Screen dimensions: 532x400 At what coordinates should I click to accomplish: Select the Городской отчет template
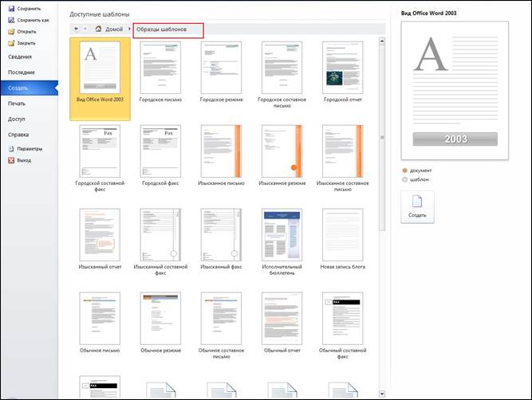pos(343,72)
